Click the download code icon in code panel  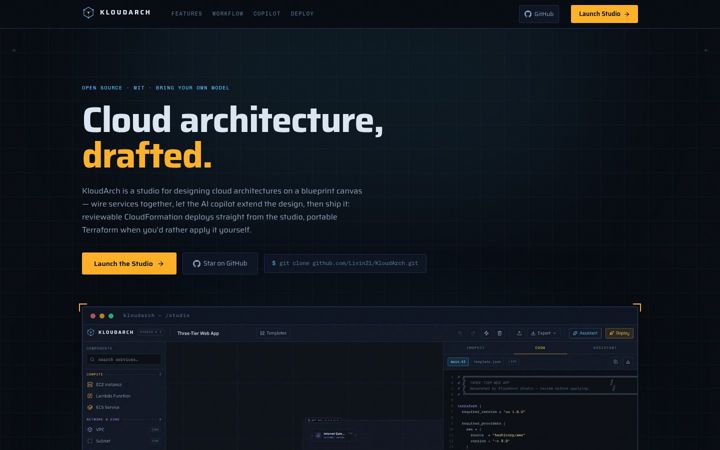click(628, 362)
